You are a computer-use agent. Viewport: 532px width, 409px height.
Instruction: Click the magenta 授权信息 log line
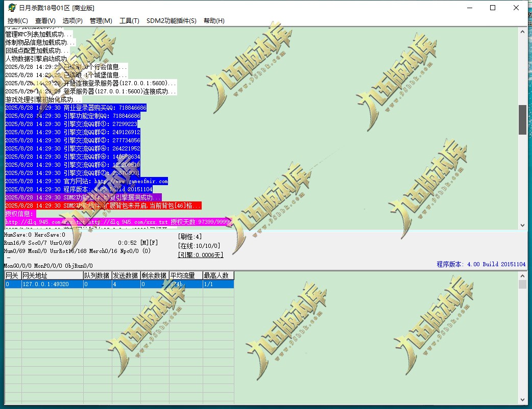tap(20, 214)
